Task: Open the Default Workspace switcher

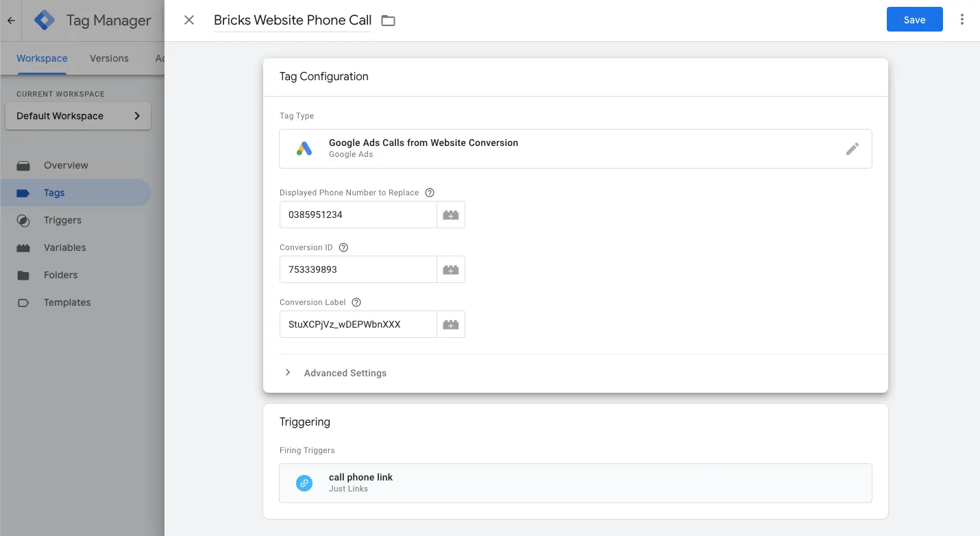Action: (77, 116)
